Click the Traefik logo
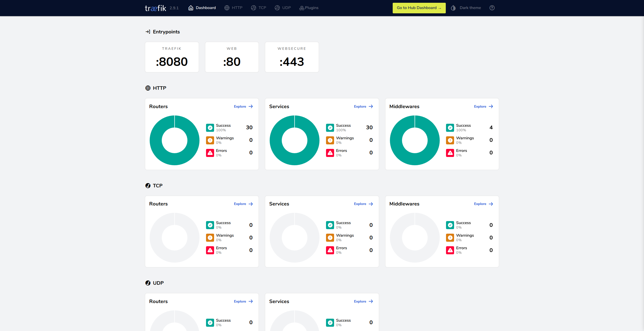The width and height of the screenshot is (644, 331). click(x=155, y=8)
